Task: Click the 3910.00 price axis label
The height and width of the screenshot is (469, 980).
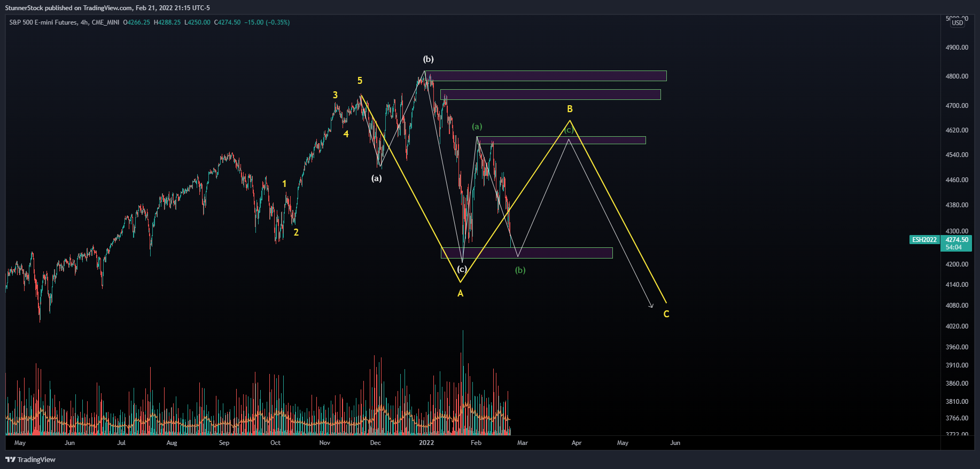Action: point(957,365)
